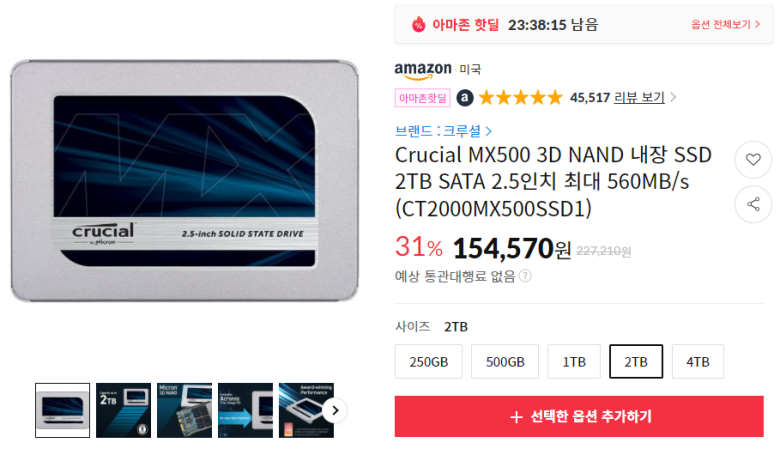
Task: Click the 선택한 옵션 추가하기 button
Action: point(579,417)
